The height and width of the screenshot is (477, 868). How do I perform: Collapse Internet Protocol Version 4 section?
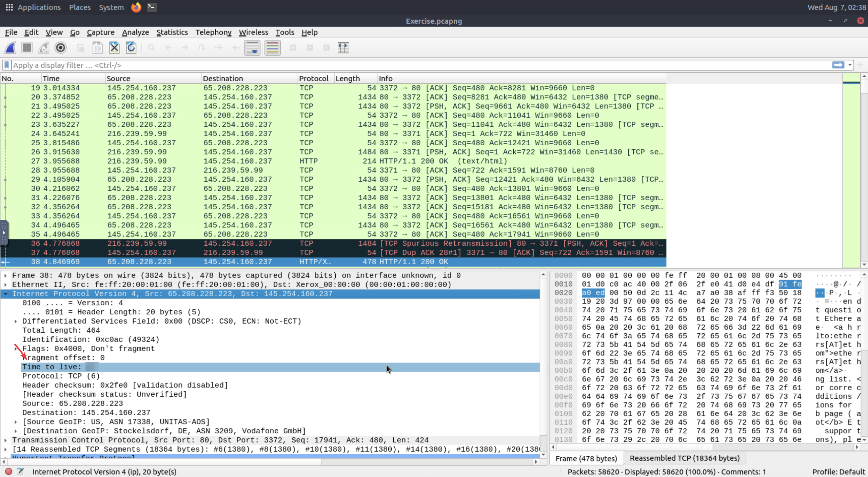click(x=6, y=294)
